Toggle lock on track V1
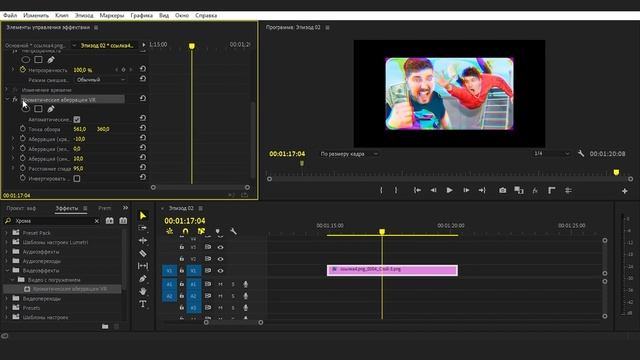Viewport: 640px width, 360px height. (182, 271)
